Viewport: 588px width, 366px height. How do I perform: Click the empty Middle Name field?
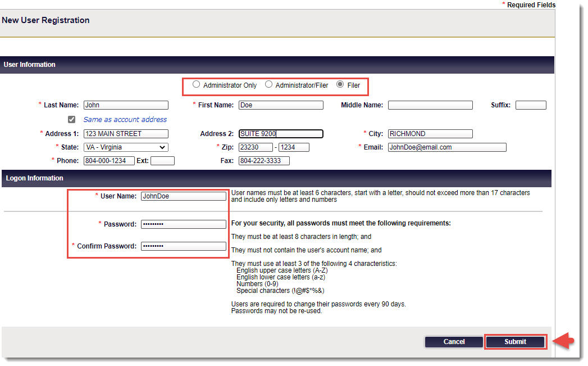pyautogui.click(x=430, y=105)
